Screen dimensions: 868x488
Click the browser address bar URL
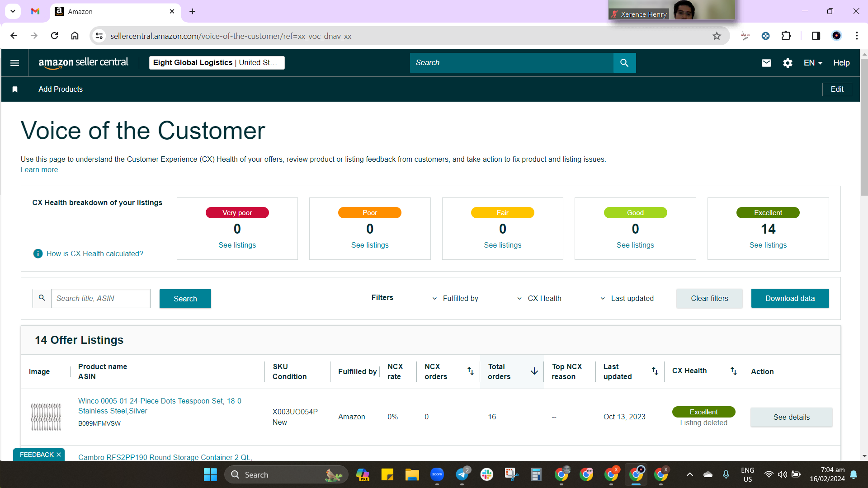pos(231,36)
